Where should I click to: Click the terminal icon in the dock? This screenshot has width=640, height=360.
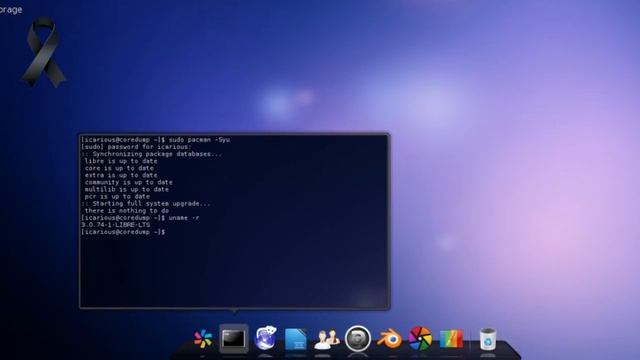click(x=234, y=339)
